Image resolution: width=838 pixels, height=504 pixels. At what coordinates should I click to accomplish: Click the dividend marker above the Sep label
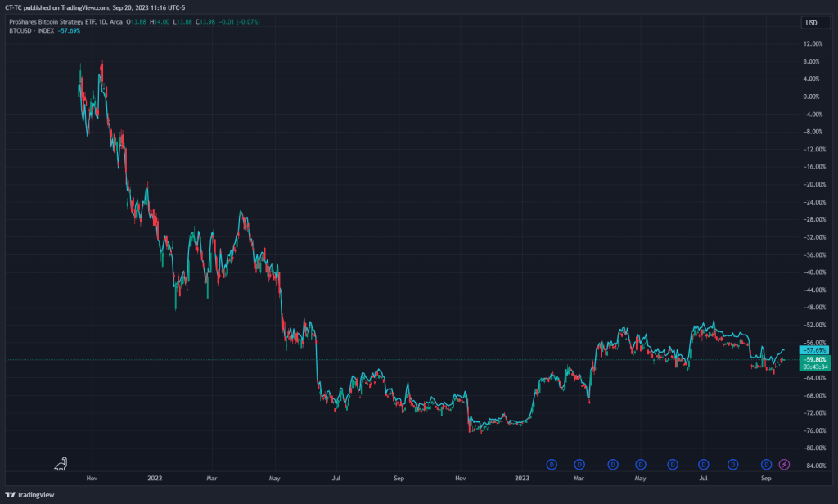click(767, 465)
